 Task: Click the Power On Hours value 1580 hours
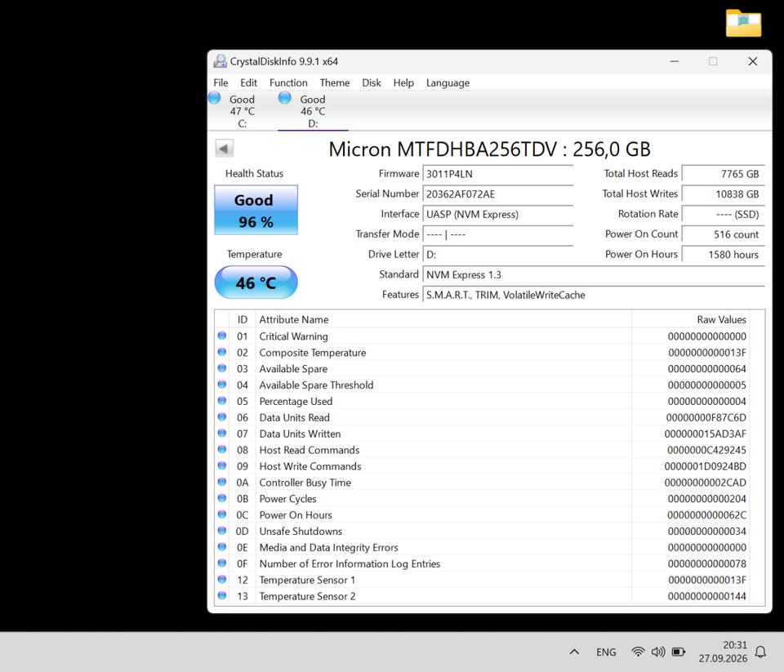click(723, 254)
